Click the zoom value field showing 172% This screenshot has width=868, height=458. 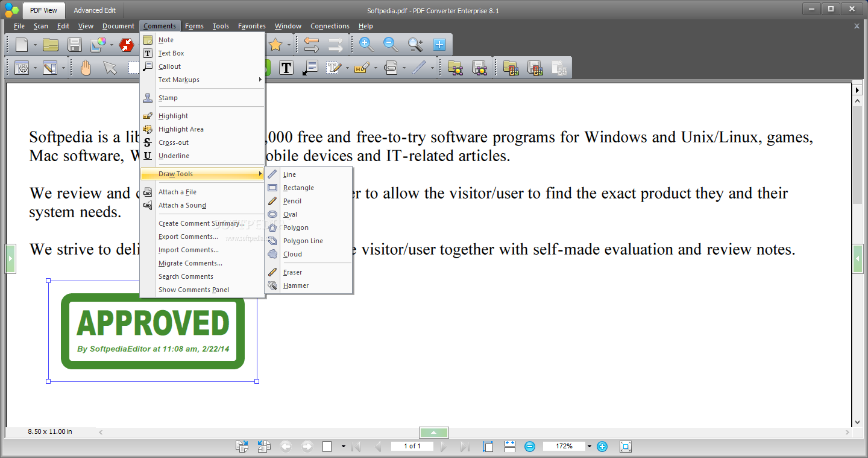pos(564,447)
